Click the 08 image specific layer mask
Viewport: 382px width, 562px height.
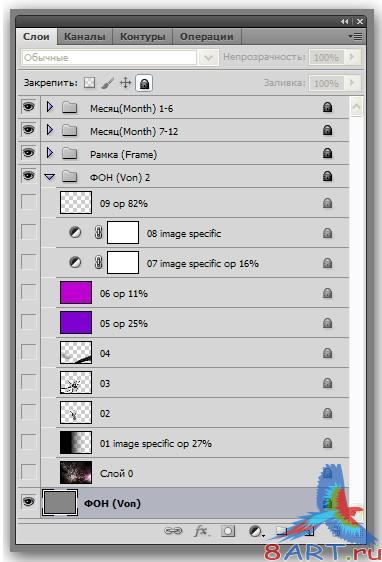123,233
